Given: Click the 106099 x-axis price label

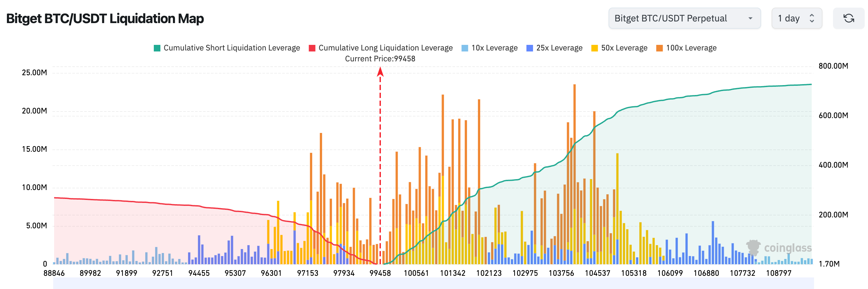Looking at the screenshot, I should click(670, 273).
